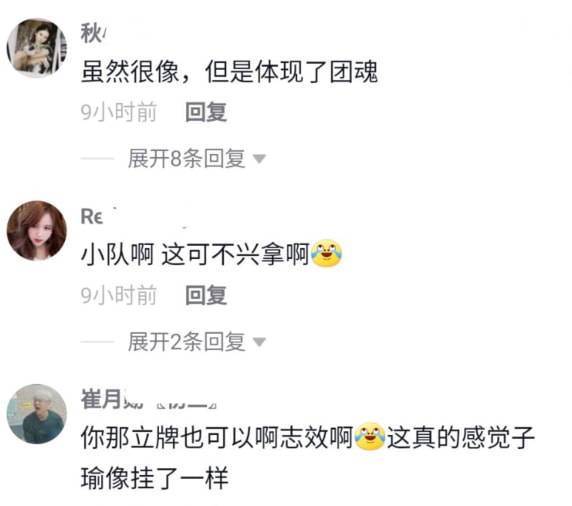Select the comment 小队啊 这可不兴拿啊
Screen dimensions: 572x506
click(212, 254)
